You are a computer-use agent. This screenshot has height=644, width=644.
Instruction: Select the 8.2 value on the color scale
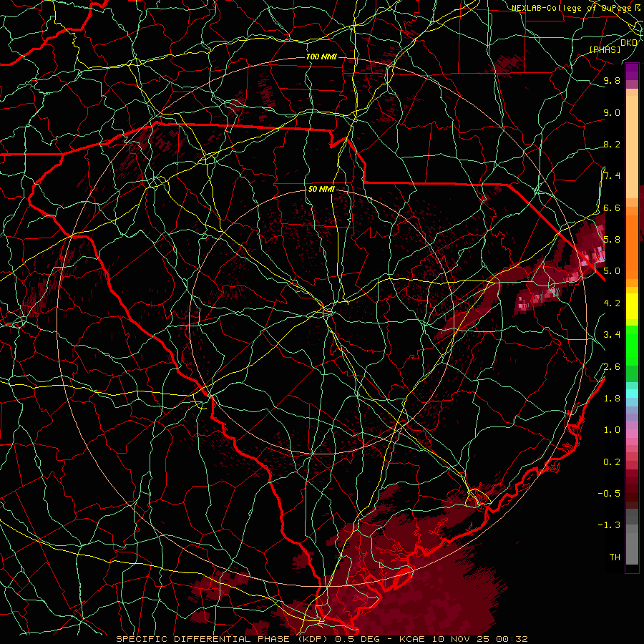pos(612,144)
